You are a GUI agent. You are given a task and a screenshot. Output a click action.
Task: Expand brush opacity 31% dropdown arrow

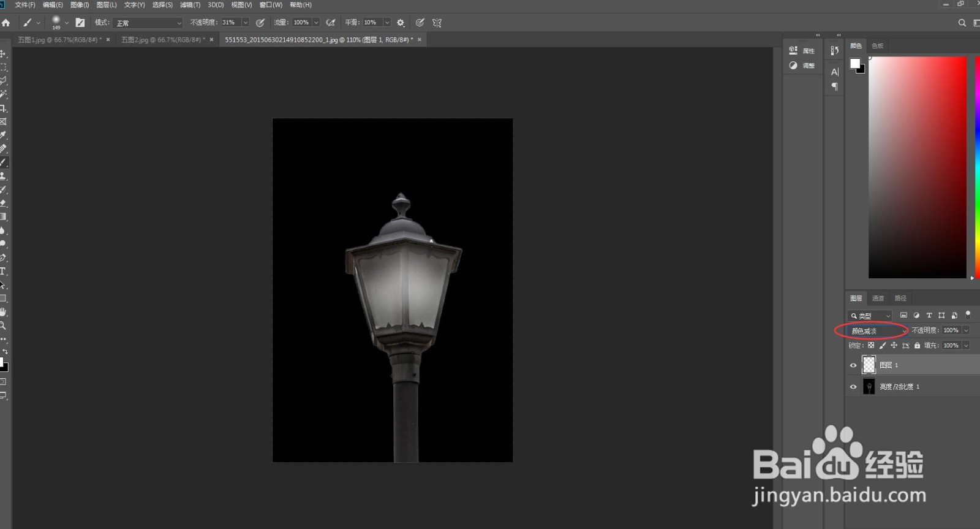[x=246, y=23]
